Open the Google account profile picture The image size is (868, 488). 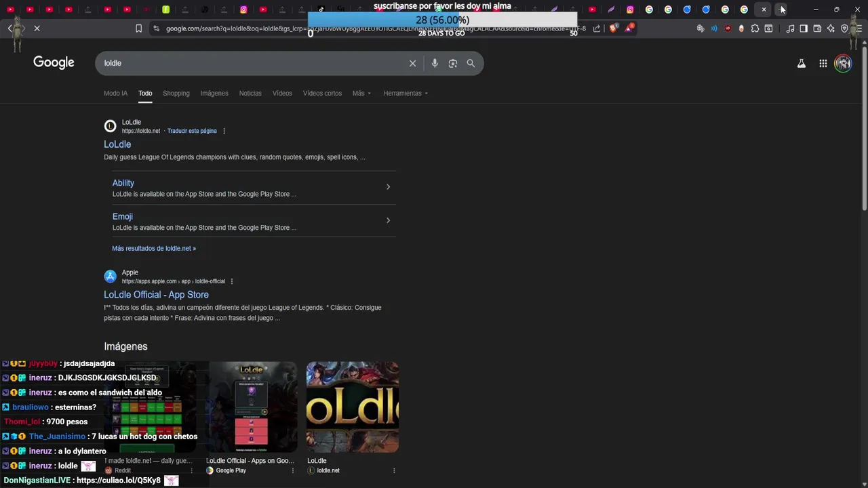click(843, 63)
